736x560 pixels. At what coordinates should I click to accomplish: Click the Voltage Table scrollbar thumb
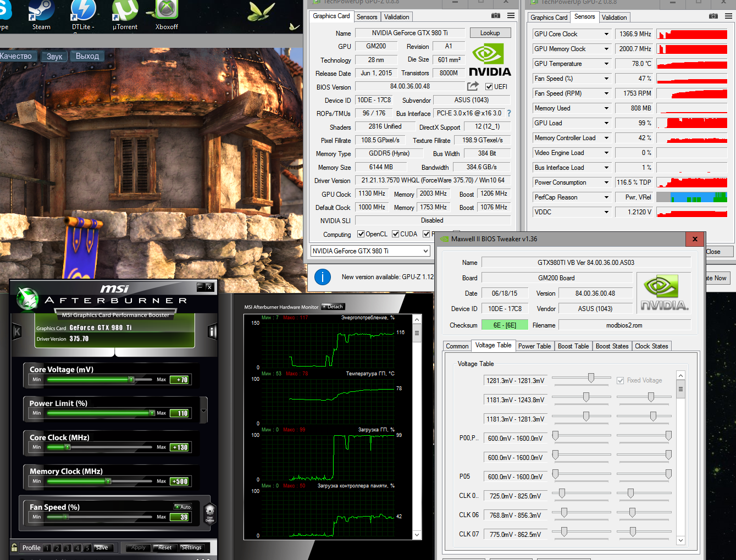(x=680, y=389)
